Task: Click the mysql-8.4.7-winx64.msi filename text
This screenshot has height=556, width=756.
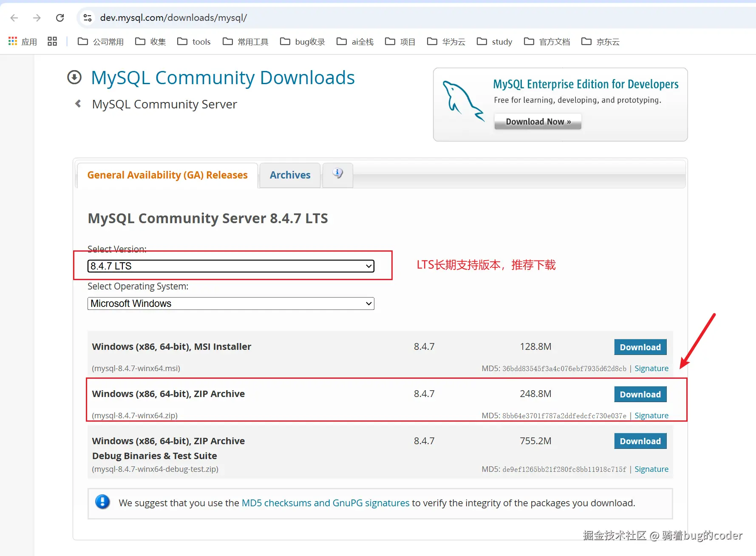Action: (x=136, y=369)
